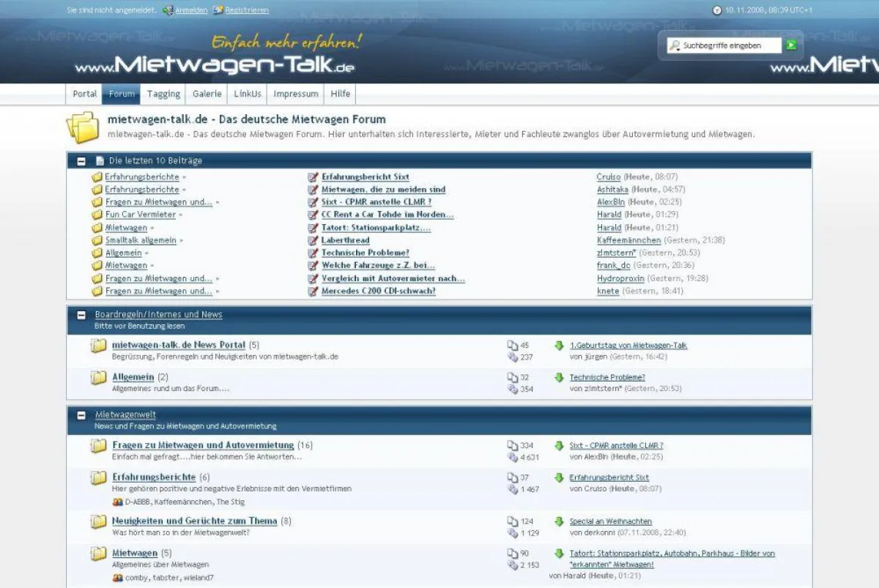Click the folder icon next to Smalltalk allgemein
Image resolution: width=879 pixels, height=588 pixels.
(x=97, y=240)
